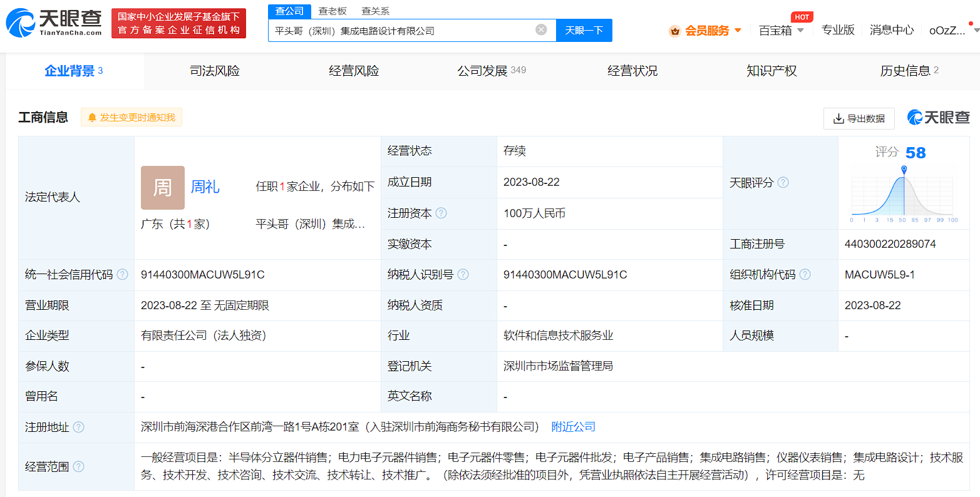Image resolution: width=980 pixels, height=497 pixels.
Task: Switch to the 司法风险 tab
Action: click(215, 71)
